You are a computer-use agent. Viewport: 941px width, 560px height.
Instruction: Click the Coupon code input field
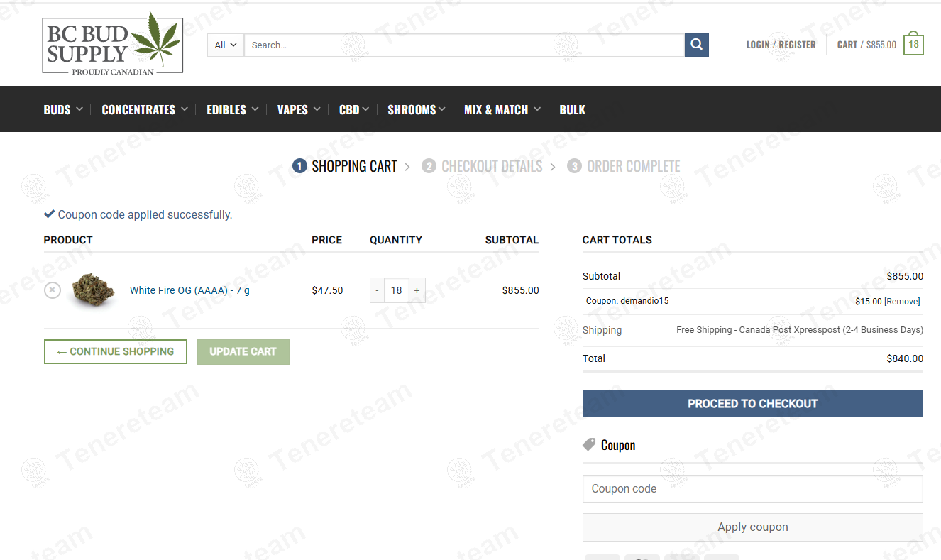tap(753, 489)
